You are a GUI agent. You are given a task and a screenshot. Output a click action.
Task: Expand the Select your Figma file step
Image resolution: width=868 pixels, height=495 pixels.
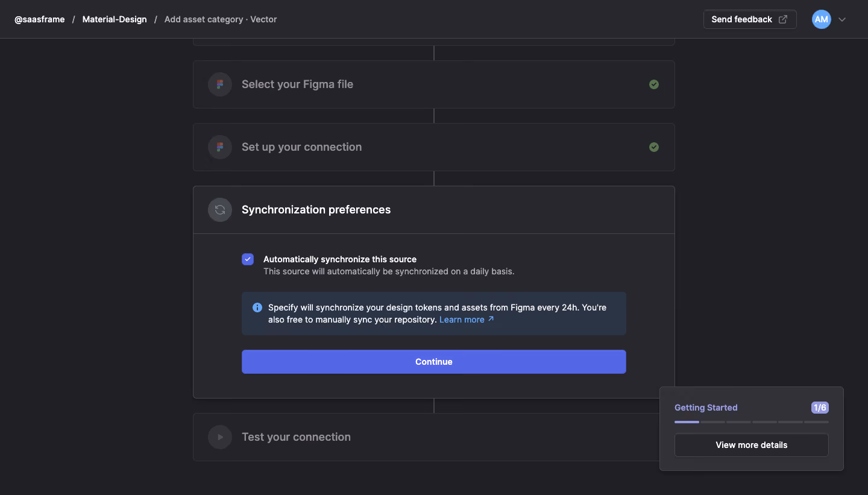tap(434, 84)
